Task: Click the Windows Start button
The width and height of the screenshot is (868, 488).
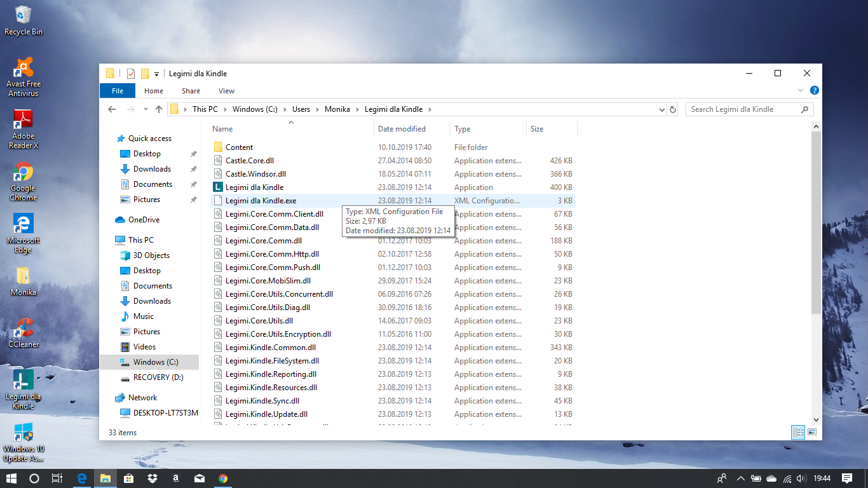Action: coord(11,478)
